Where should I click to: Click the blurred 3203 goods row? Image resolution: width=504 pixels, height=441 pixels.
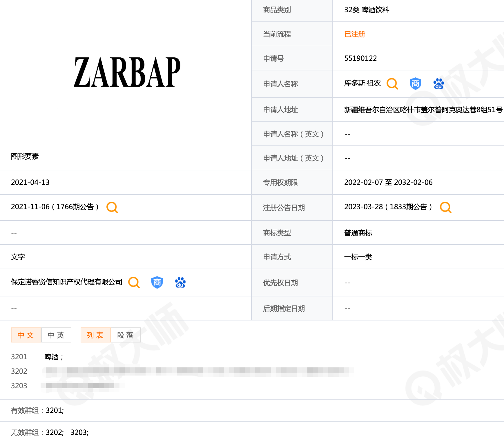point(81,386)
